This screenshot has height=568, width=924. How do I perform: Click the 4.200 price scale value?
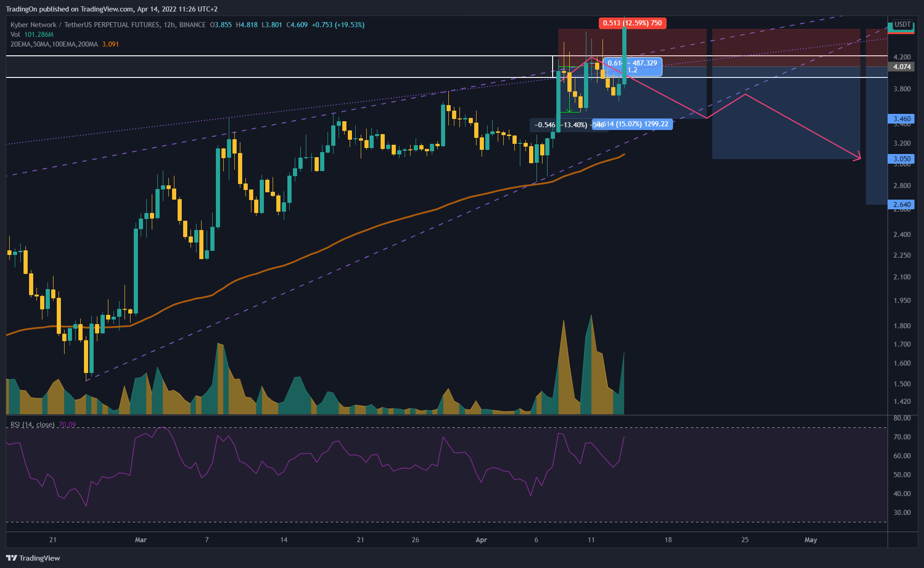902,57
